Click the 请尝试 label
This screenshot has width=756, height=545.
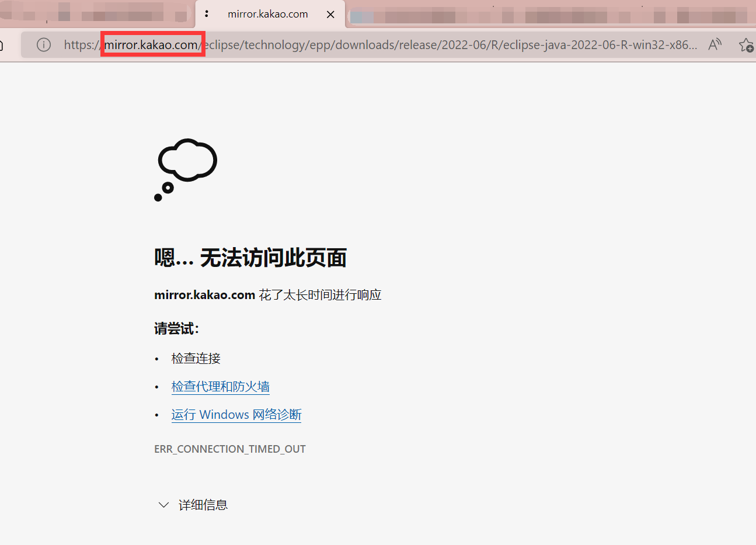tap(176, 329)
